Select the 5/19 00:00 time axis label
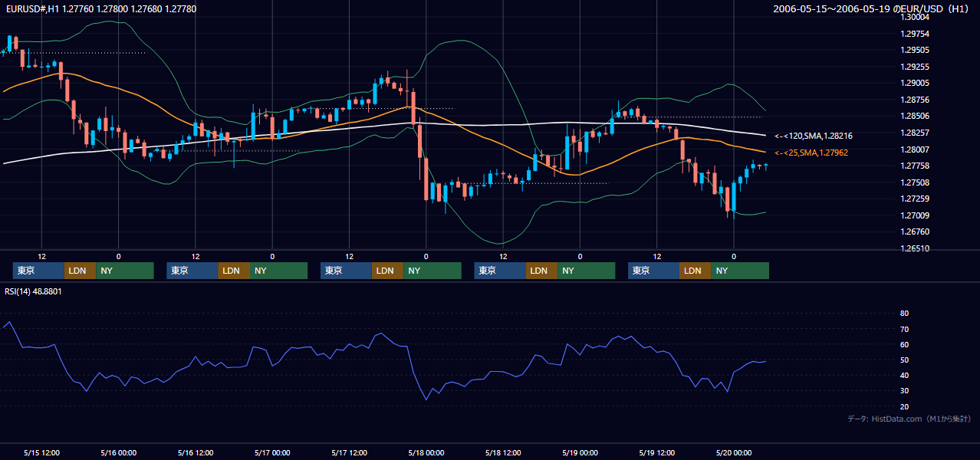 [x=580, y=452]
